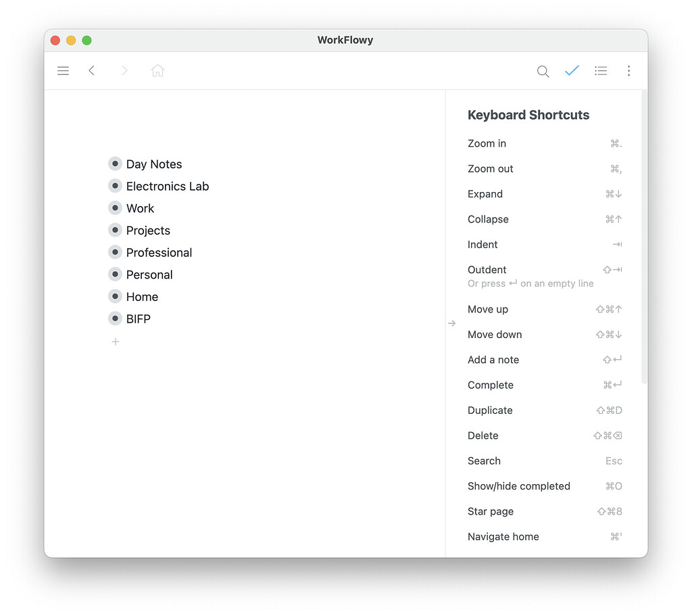Screen dimensions: 692x616
Task: Click the Professional outline text
Action: pos(159,252)
